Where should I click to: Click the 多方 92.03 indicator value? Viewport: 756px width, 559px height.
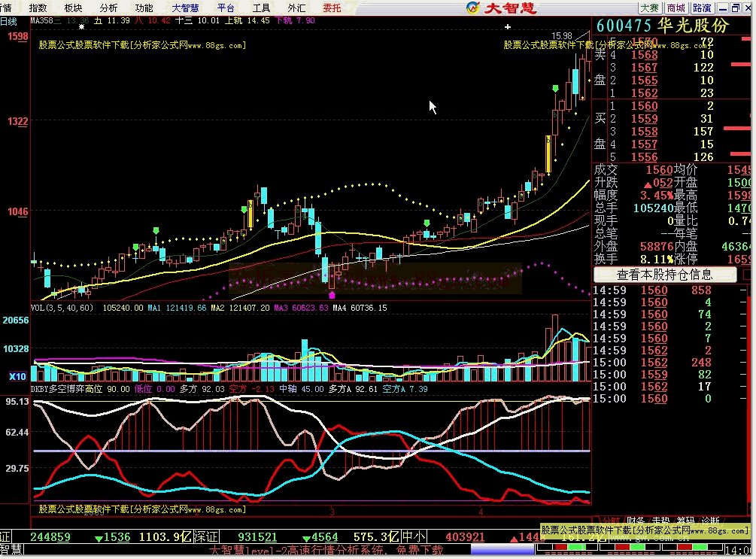pyautogui.click(x=202, y=389)
